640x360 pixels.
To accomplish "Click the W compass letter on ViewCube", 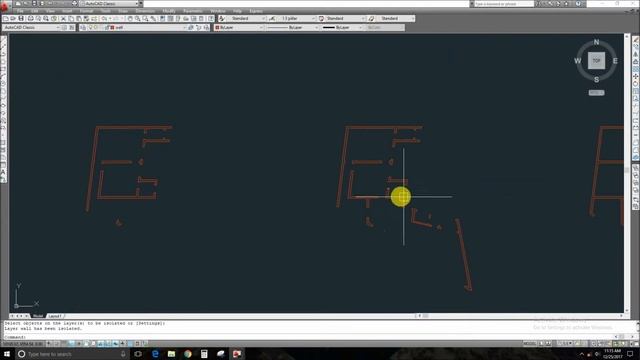I will coord(578,61).
